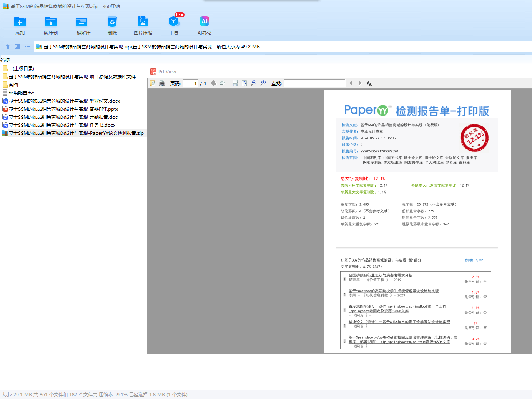Switch to the list view mode icon
Viewport: 532px width, 399px height.
pyautogui.click(x=28, y=46)
